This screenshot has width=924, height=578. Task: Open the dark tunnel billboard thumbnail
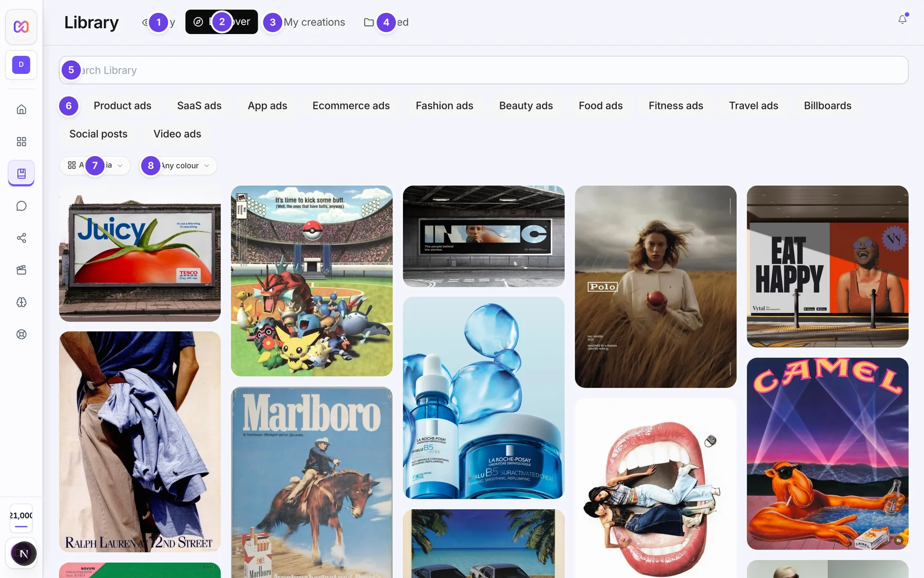(484, 236)
